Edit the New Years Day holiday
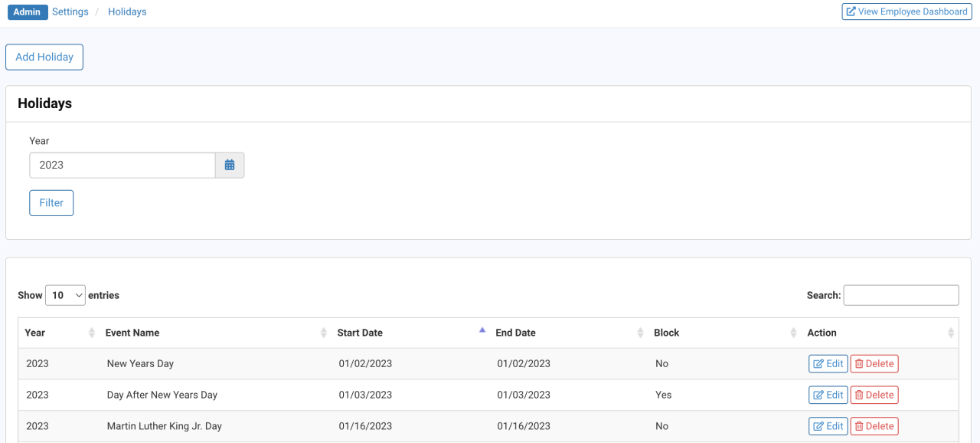 coord(828,364)
